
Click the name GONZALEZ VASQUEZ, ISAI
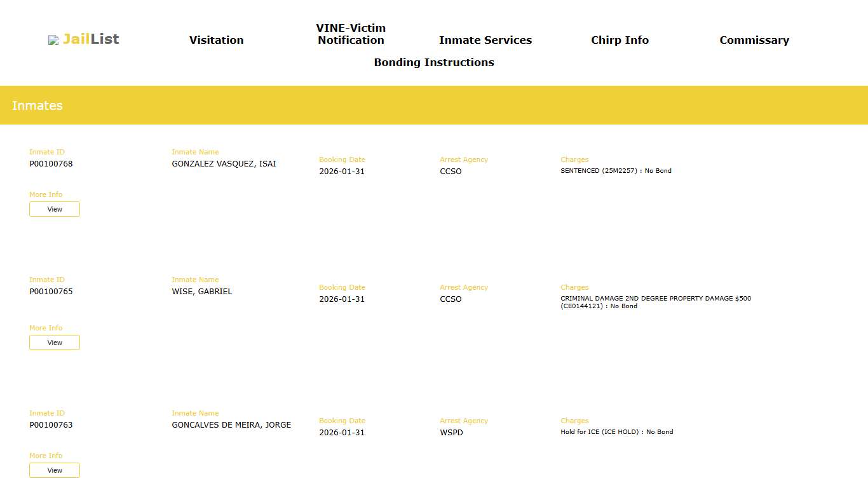[224, 164]
